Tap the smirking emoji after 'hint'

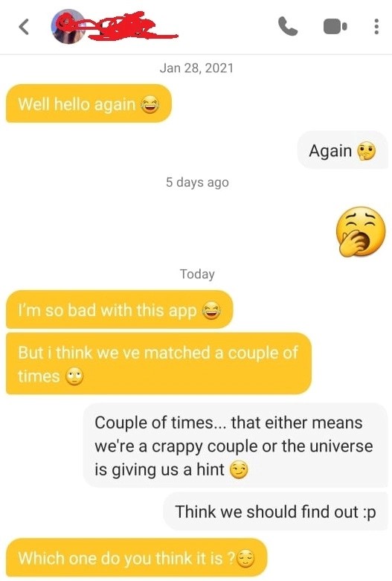239,470
